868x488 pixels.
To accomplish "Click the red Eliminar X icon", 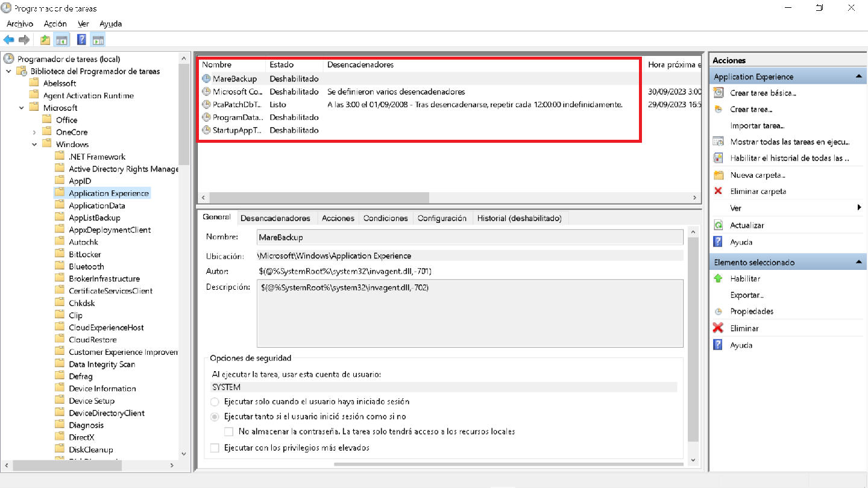I will click(718, 328).
